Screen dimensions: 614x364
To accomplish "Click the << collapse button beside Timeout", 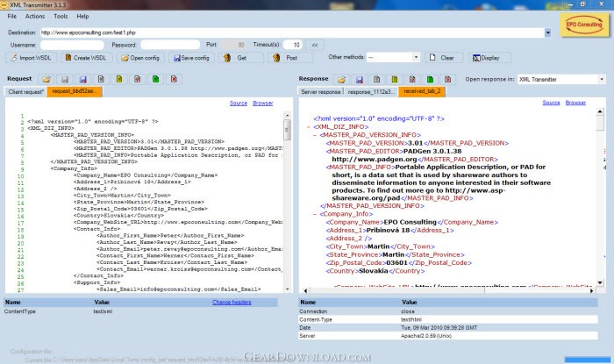I will (315, 45).
